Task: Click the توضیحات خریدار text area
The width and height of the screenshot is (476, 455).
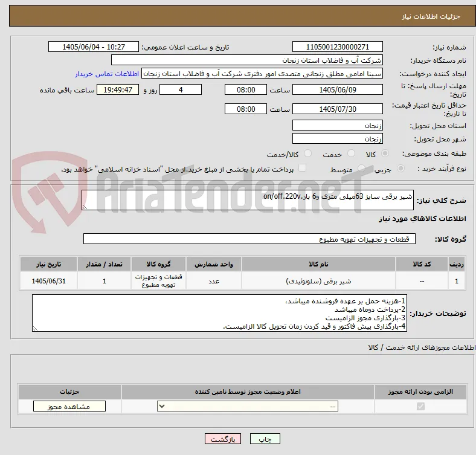Action: click(219, 313)
